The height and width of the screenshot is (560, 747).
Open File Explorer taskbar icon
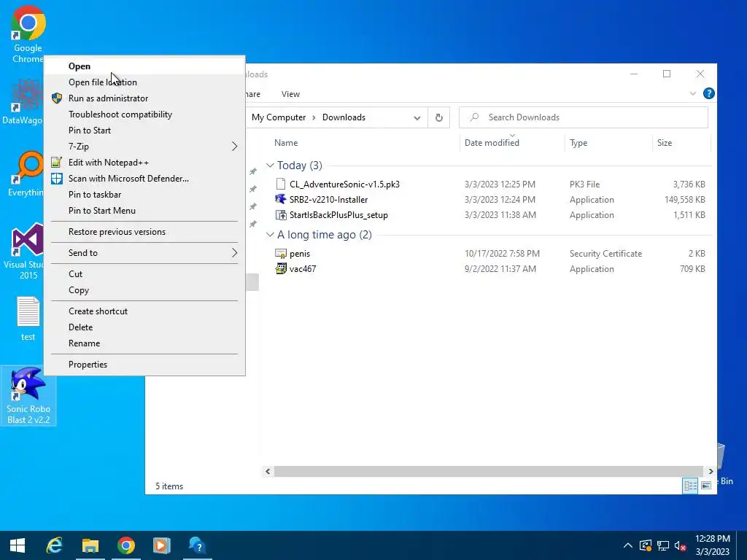90,545
